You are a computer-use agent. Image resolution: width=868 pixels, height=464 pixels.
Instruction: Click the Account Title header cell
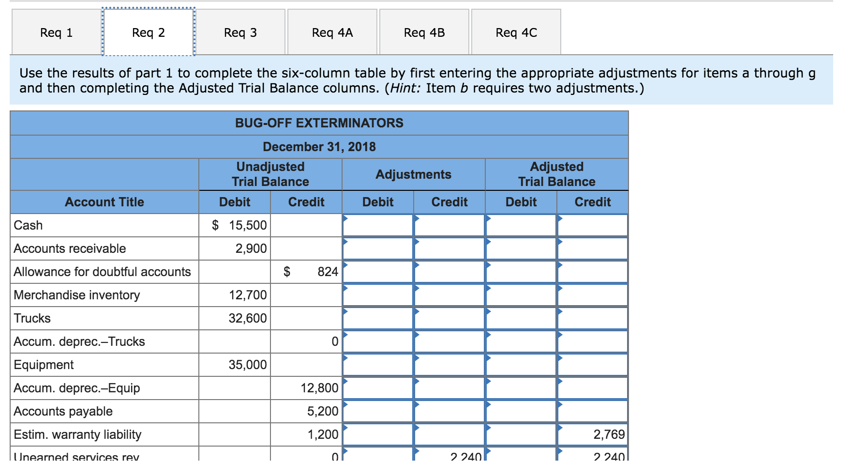point(104,202)
